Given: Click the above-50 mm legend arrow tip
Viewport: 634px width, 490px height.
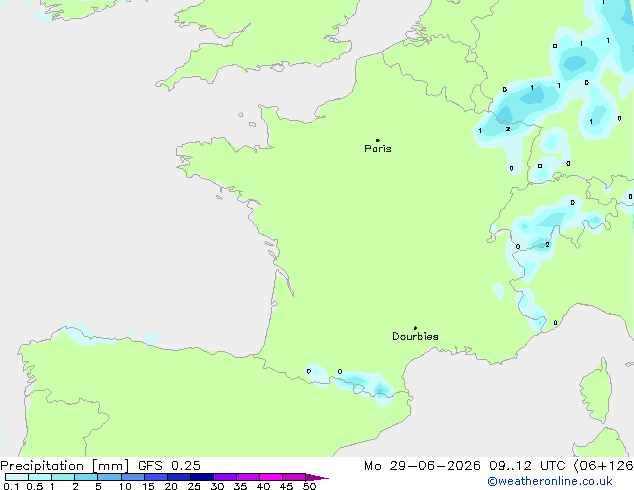Looking at the screenshot, I should (x=317, y=477).
